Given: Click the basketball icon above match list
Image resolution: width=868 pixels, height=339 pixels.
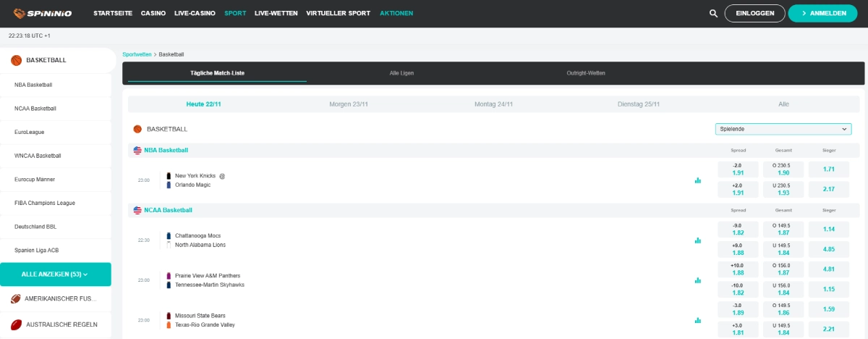Looking at the screenshot, I should pos(137,129).
